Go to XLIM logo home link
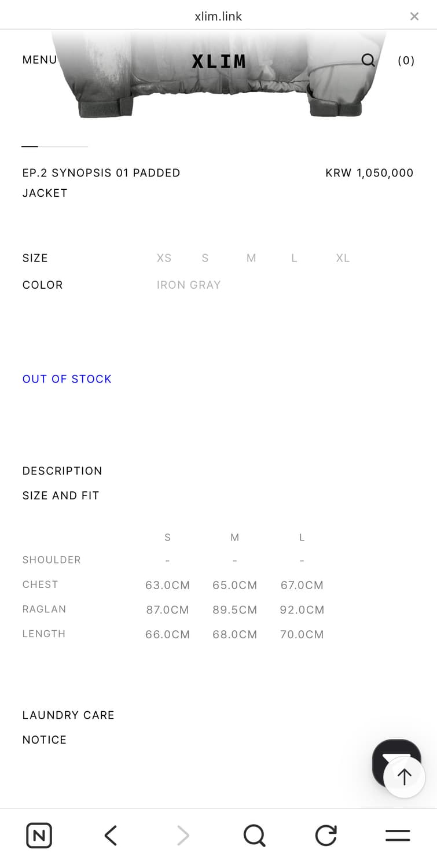The width and height of the screenshot is (437, 868). 219,61
